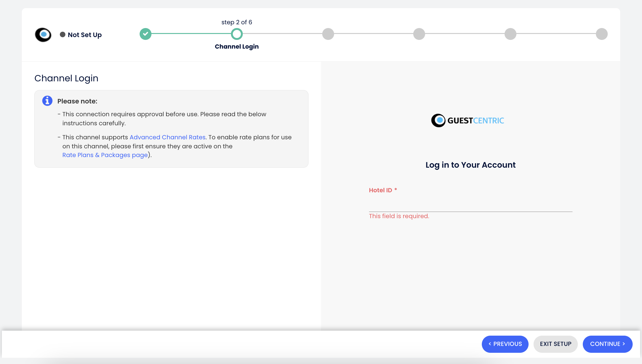
Task: Click the fifth step circle
Action: (510, 34)
